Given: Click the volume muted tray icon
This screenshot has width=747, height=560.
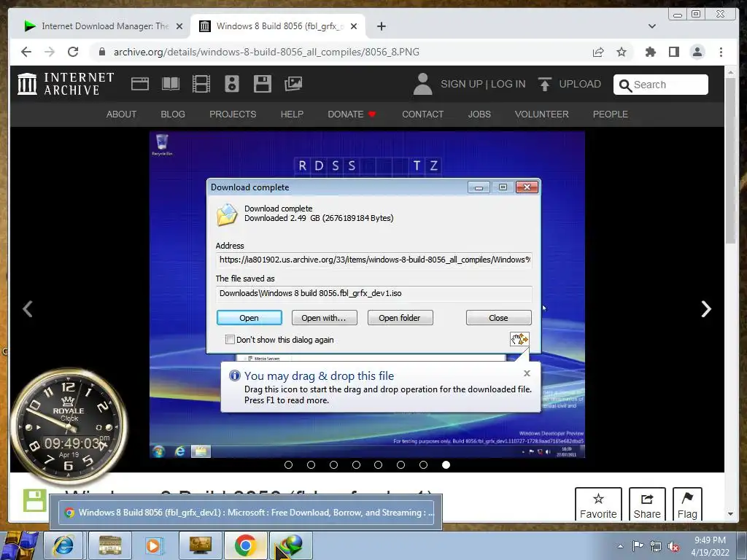Looking at the screenshot, I should pos(673,547).
